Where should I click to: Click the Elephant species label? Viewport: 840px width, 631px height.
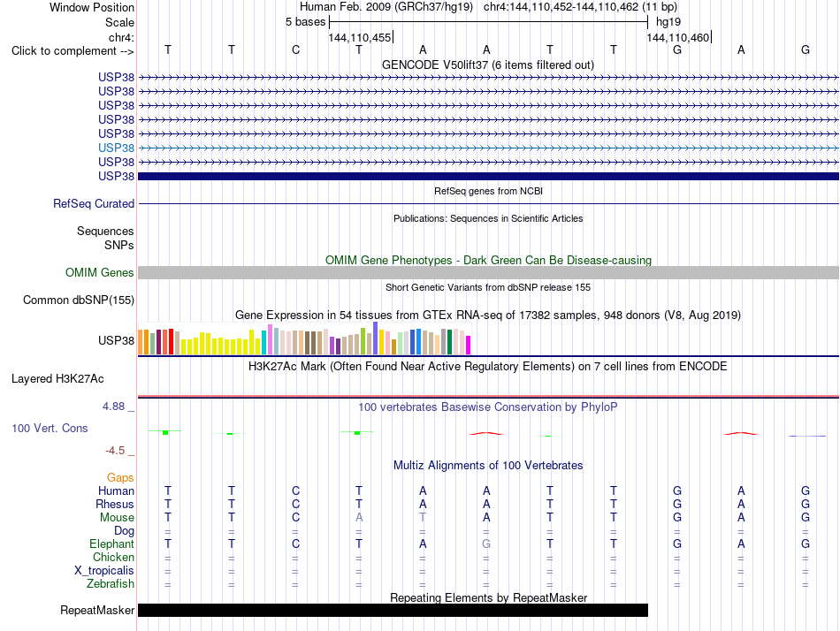[112, 544]
